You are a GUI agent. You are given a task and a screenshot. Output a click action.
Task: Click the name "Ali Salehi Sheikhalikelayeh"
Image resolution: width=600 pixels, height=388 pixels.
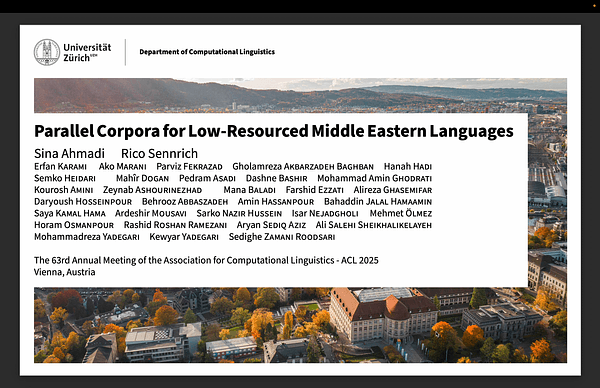[x=373, y=225]
